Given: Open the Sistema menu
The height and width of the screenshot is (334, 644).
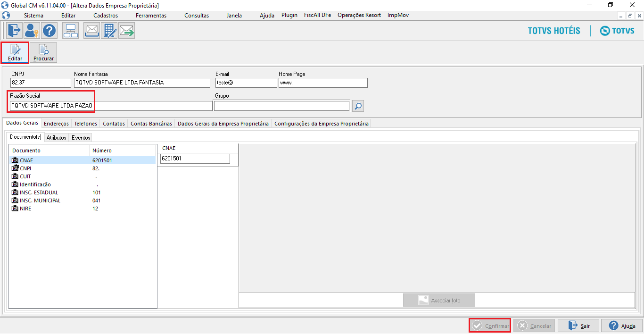Looking at the screenshot, I should pyautogui.click(x=33, y=16).
